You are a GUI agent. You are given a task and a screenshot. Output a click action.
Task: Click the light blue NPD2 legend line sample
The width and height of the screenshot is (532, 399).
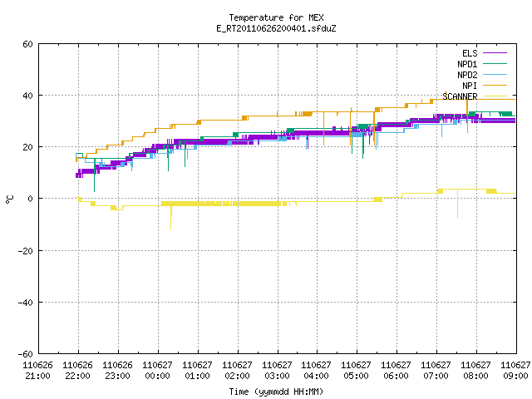[495, 74]
